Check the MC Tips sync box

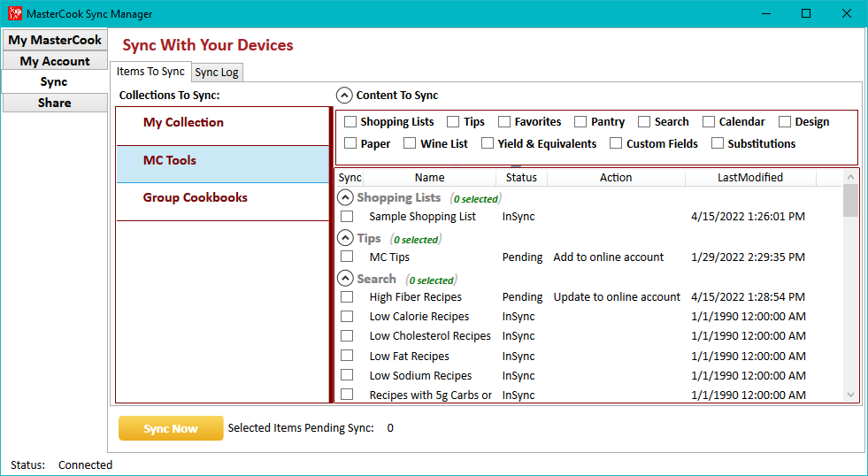347,257
